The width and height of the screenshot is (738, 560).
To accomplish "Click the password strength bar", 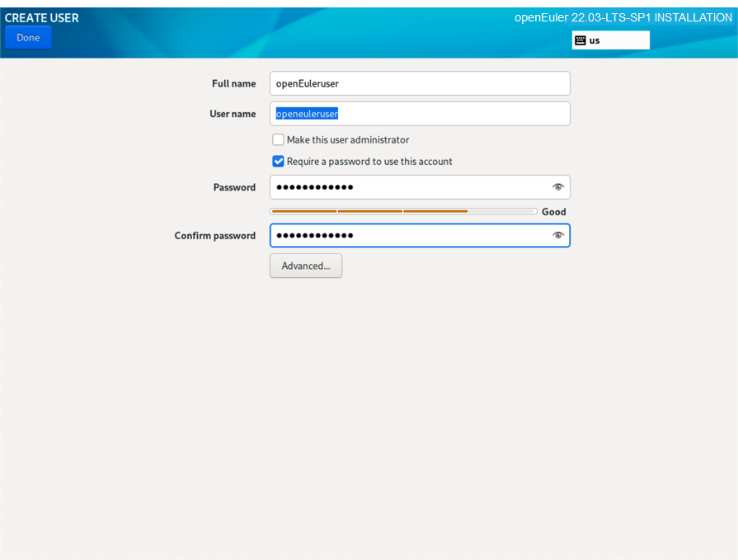I will pos(403,212).
